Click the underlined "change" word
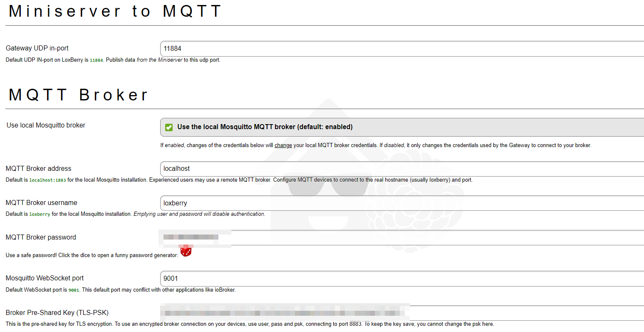Viewport: 644px width, 332px height. [x=283, y=145]
